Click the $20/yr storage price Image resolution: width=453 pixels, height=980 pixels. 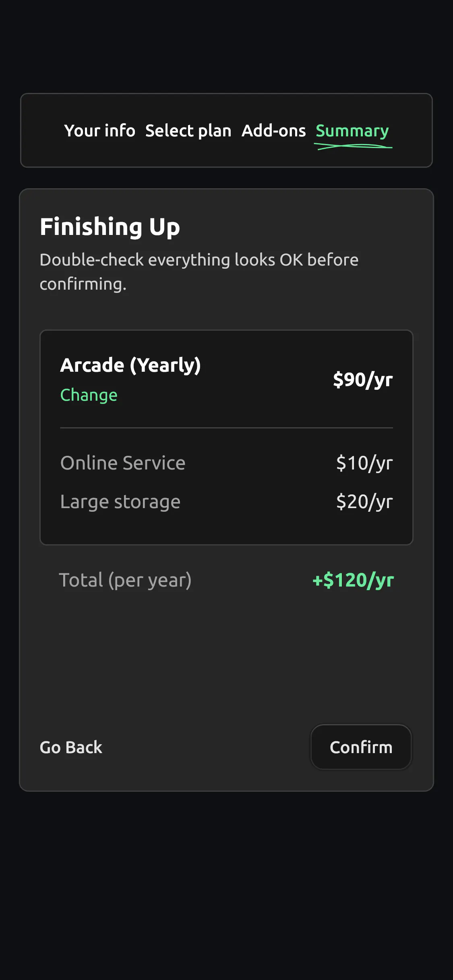click(x=364, y=502)
